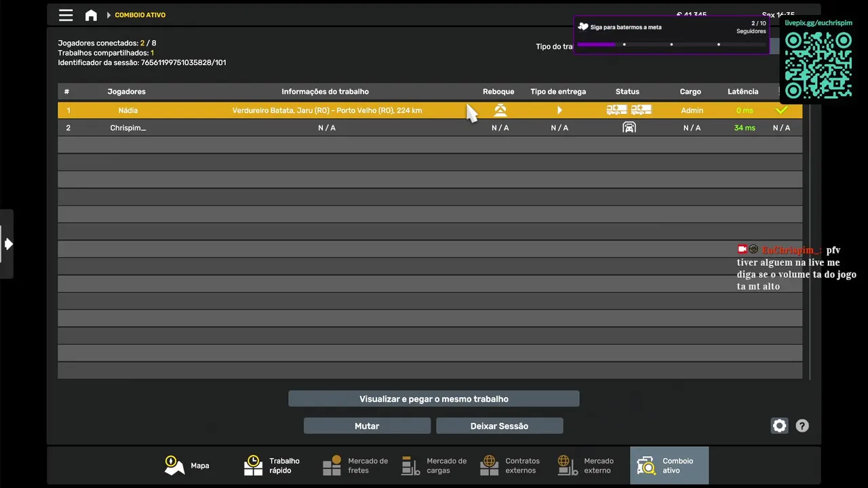Viewport: 868px width, 488px height.
Task: Expand the left side panel arrow
Action: tap(8, 244)
